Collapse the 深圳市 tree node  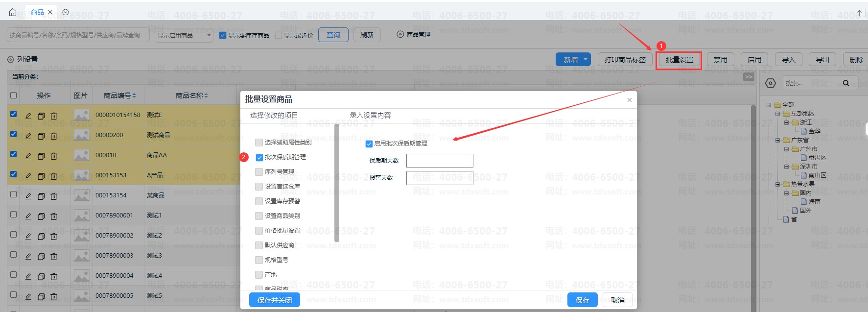pos(787,167)
